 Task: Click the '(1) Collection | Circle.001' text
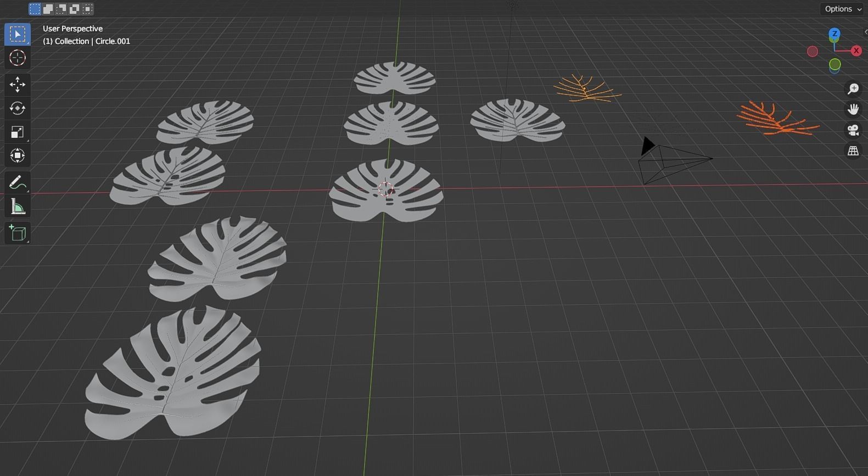click(86, 41)
